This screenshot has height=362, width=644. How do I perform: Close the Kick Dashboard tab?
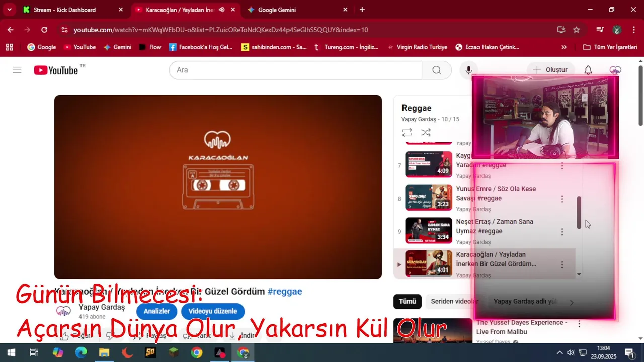click(121, 10)
